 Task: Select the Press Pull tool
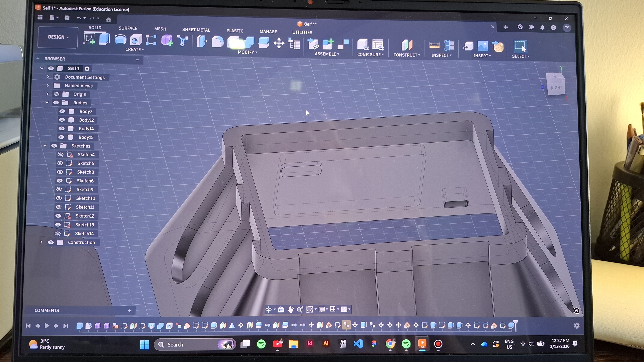click(x=202, y=41)
